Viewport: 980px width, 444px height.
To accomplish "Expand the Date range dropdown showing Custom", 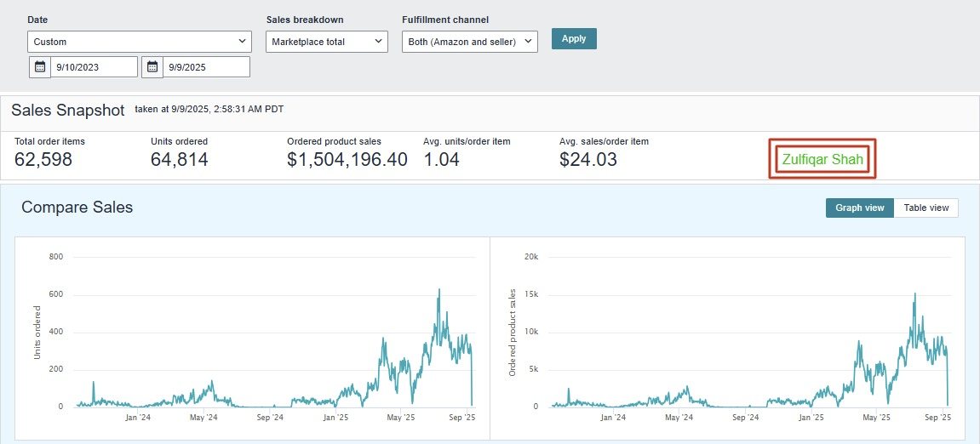I will (x=140, y=42).
